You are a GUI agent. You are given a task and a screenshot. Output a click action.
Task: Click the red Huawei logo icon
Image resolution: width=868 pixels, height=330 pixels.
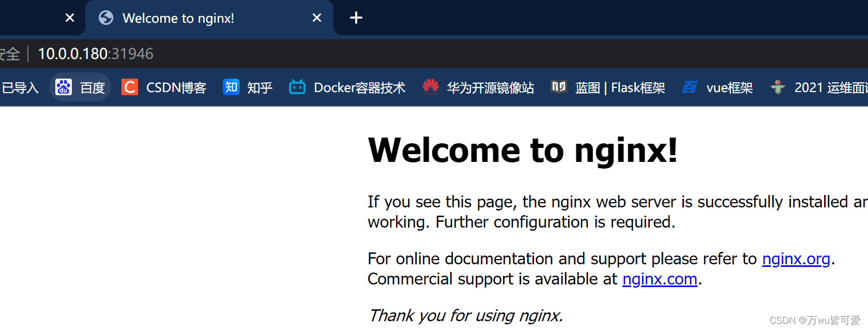(431, 87)
